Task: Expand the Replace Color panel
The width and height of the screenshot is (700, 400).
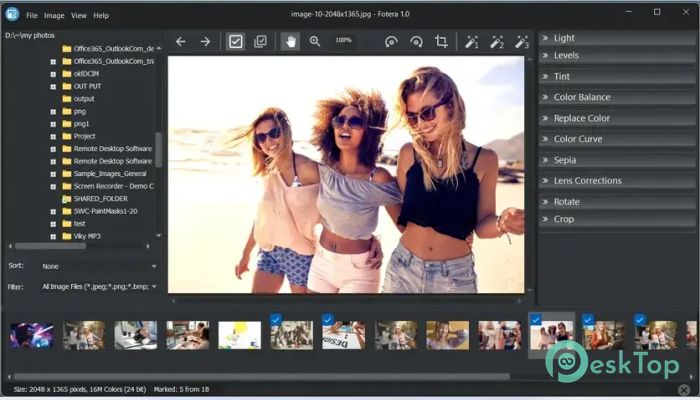Action: coord(617,118)
